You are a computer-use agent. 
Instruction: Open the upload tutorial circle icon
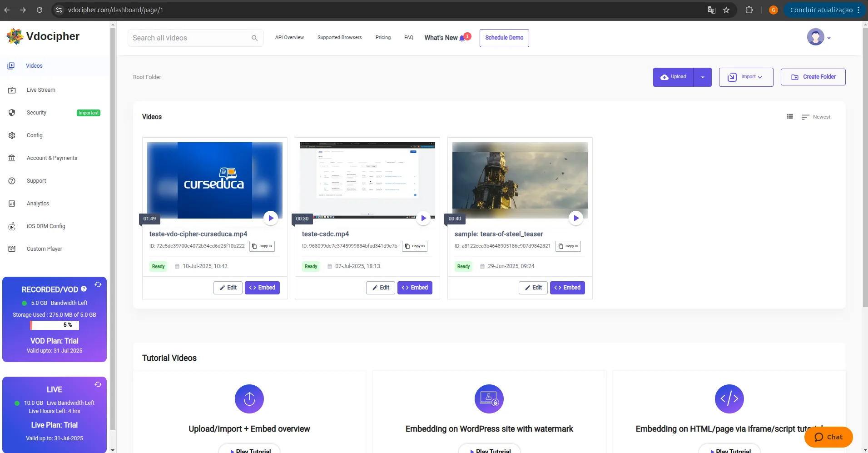pos(249,399)
